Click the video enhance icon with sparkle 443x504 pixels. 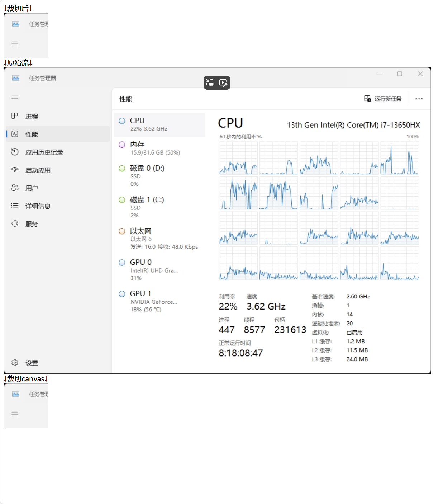[223, 83]
